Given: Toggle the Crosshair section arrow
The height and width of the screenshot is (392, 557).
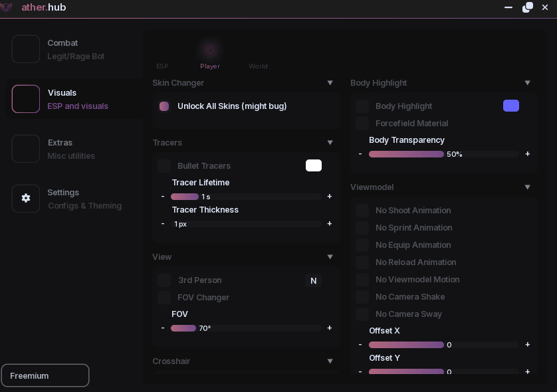Looking at the screenshot, I should [x=330, y=361].
